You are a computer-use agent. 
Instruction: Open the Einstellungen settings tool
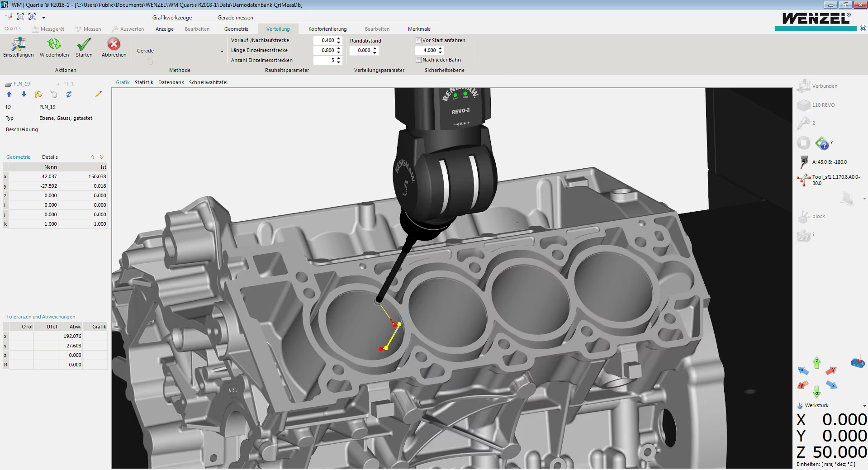tap(18, 44)
